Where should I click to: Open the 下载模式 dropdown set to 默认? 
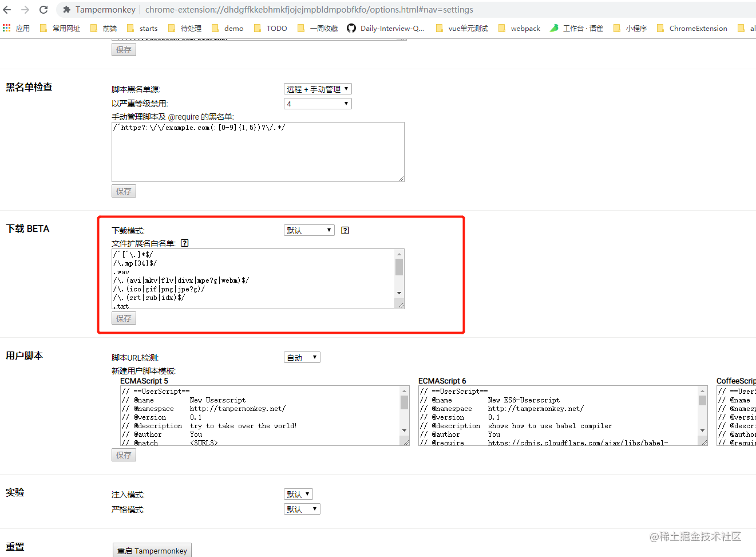309,230
